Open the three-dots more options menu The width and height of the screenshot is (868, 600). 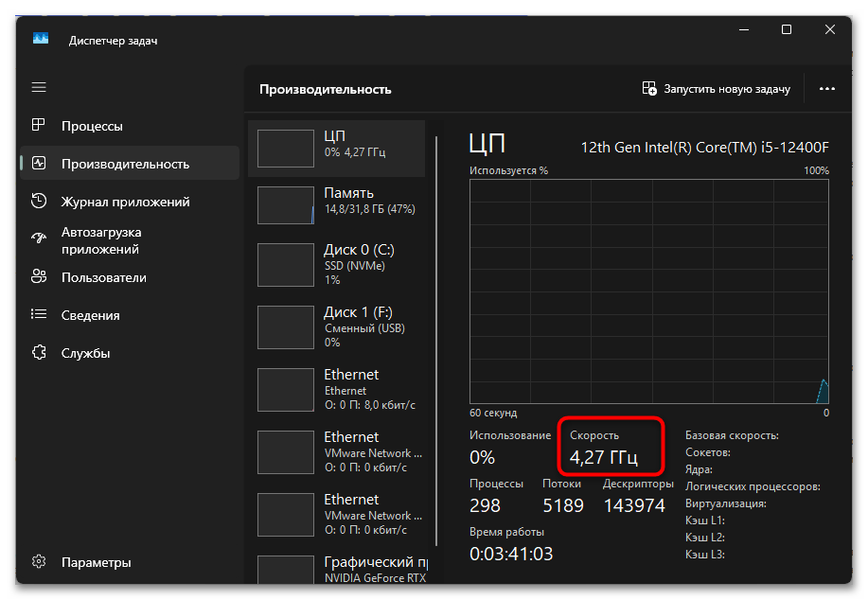[x=827, y=89]
